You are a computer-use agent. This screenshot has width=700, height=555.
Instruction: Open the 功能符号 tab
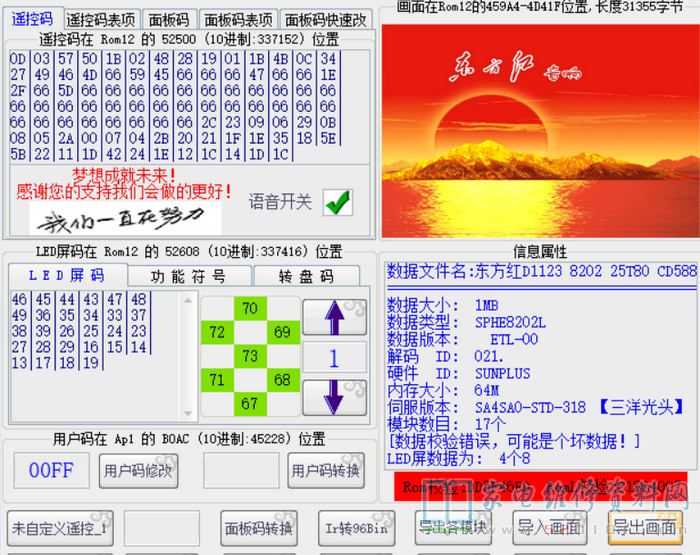(x=189, y=276)
